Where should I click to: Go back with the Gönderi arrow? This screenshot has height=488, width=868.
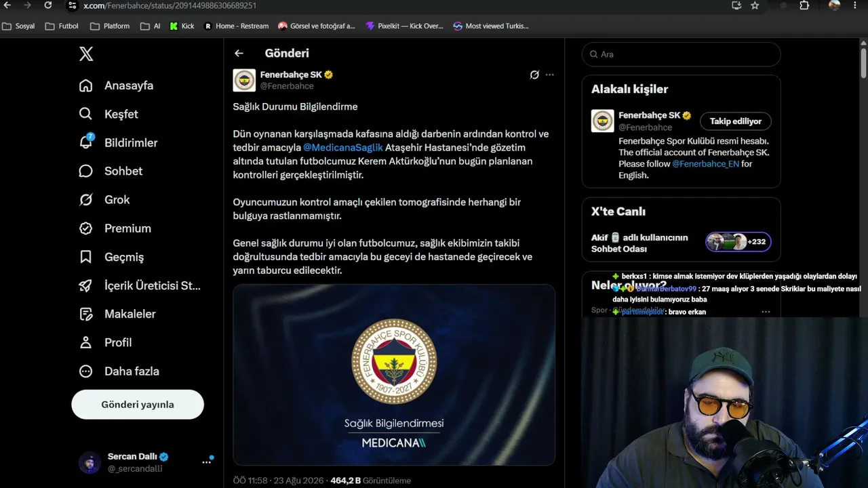[239, 53]
